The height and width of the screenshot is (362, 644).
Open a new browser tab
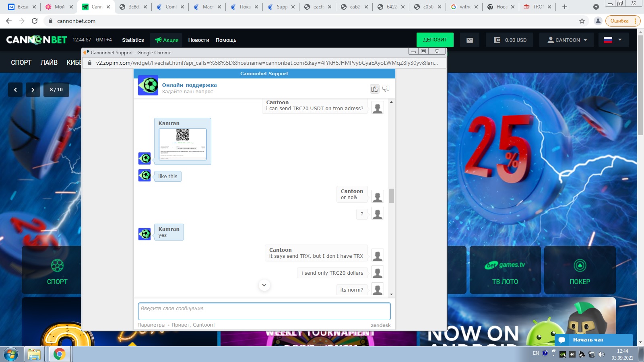565,7
